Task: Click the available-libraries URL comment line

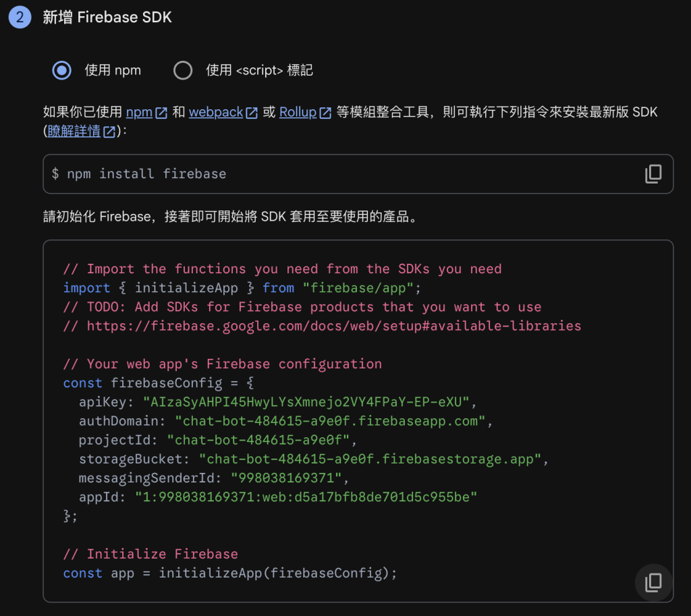Action: (x=322, y=326)
